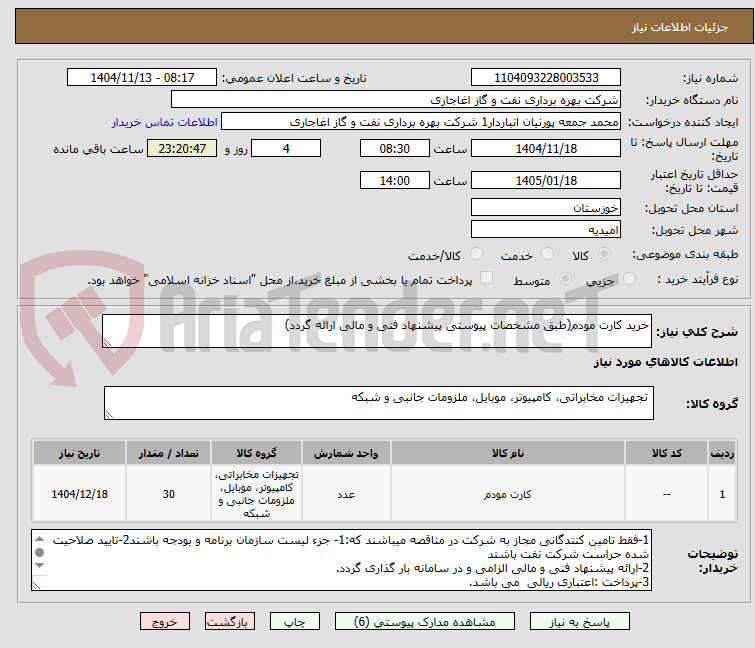This screenshot has height=648, width=755.
Task: Click resize handle of شرح کلی نیاز box
Action: (107, 343)
